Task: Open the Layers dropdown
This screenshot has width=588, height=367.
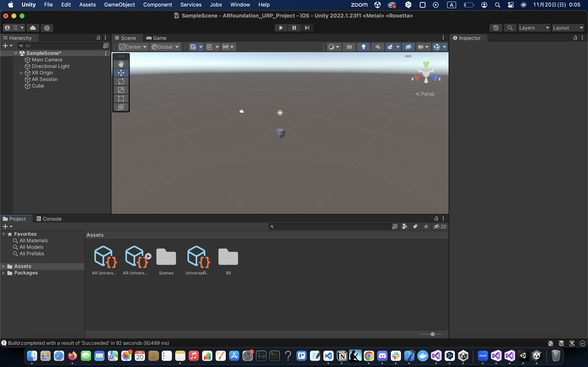Action: (x=534, y=28)
